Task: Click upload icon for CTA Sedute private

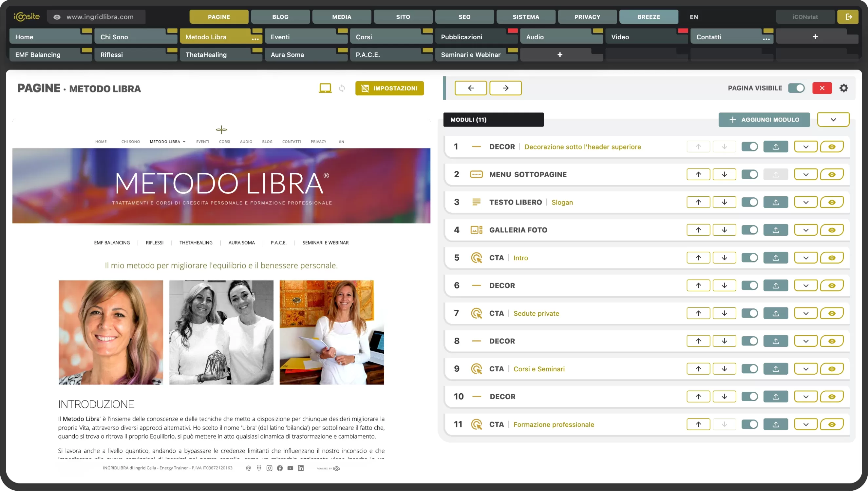Action: click(776, 313)
